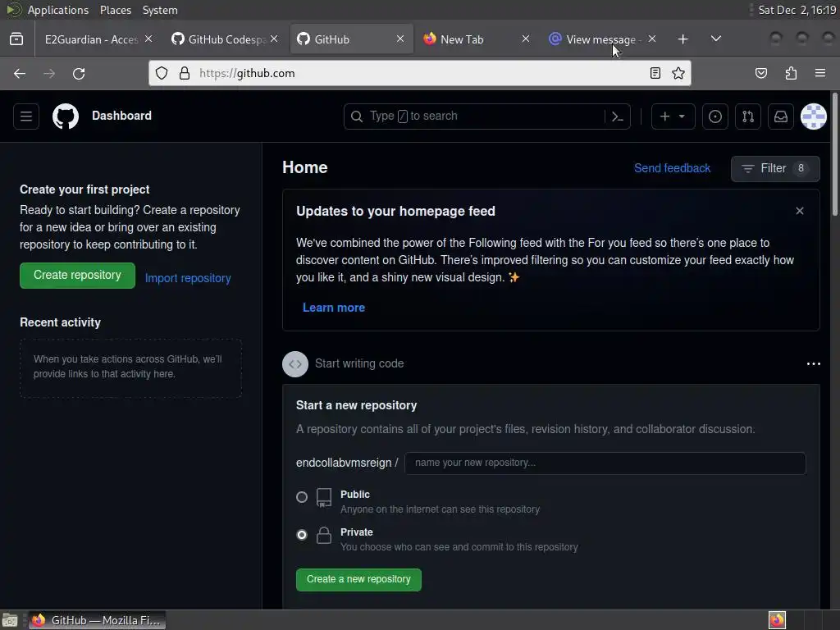Click the Firefox icon in system tray

777,620
